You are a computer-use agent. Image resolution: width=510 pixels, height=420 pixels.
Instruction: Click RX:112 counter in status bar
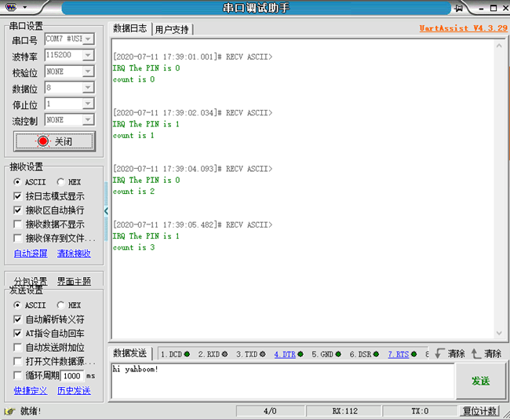pyautogui.click(x=344, y=411)
